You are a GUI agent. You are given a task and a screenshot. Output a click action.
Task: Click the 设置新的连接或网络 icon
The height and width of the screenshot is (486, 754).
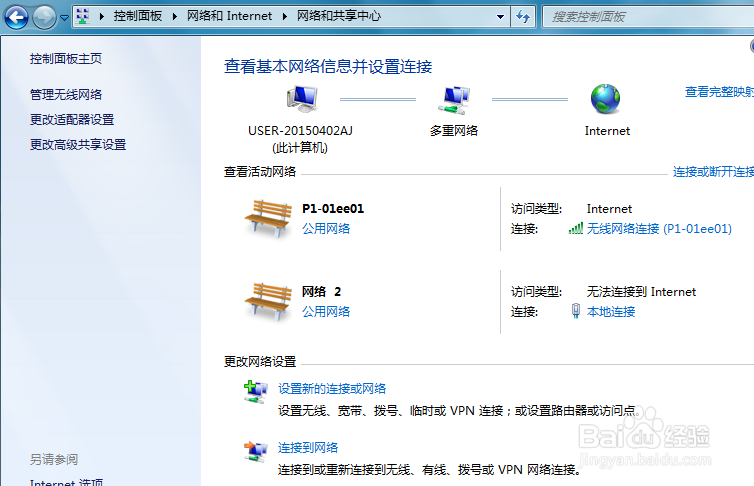click(x=255, y=392)
